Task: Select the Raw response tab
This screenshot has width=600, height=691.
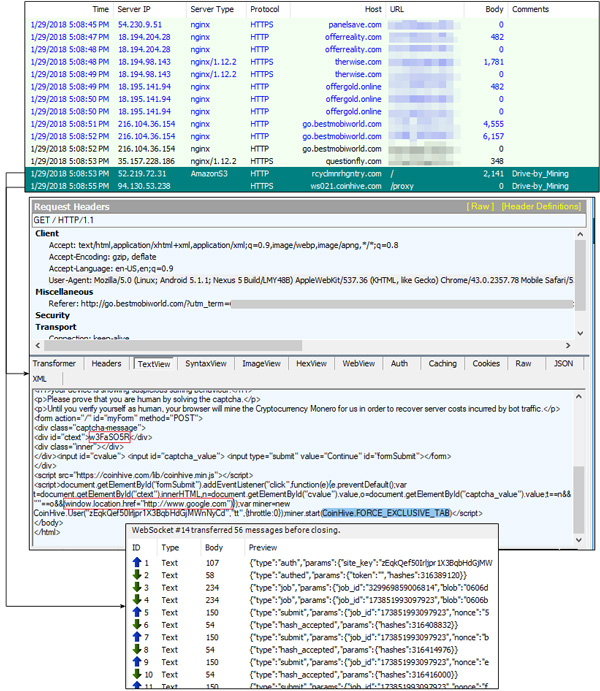Action: [x=523, y=364]
